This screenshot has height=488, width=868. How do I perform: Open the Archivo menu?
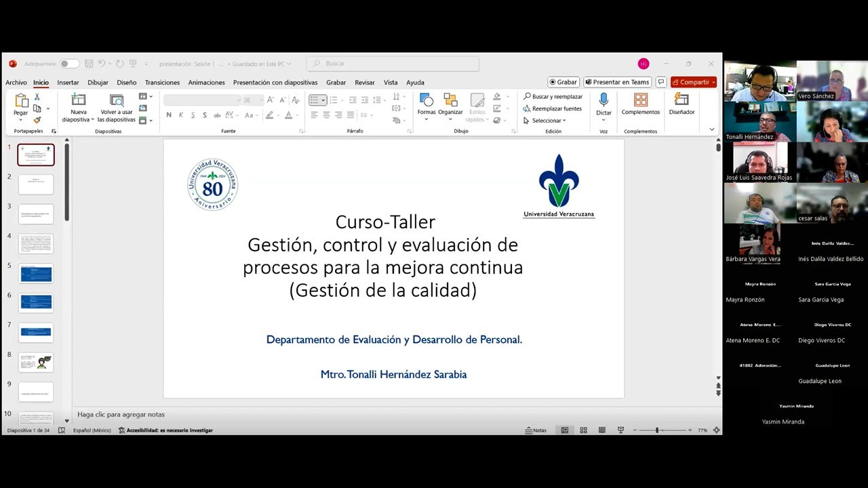pyautogui.click(x=16, y=82)
